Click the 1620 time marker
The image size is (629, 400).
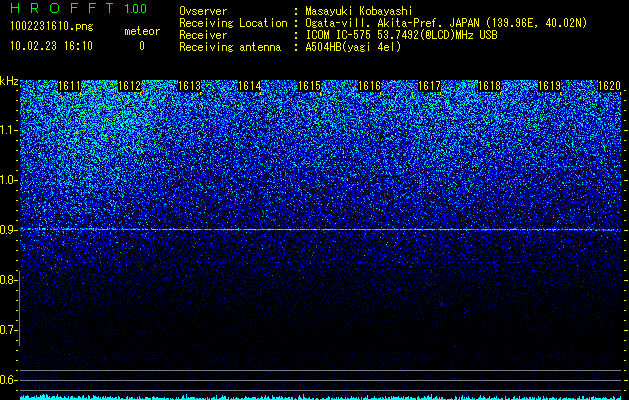point(609,86)
